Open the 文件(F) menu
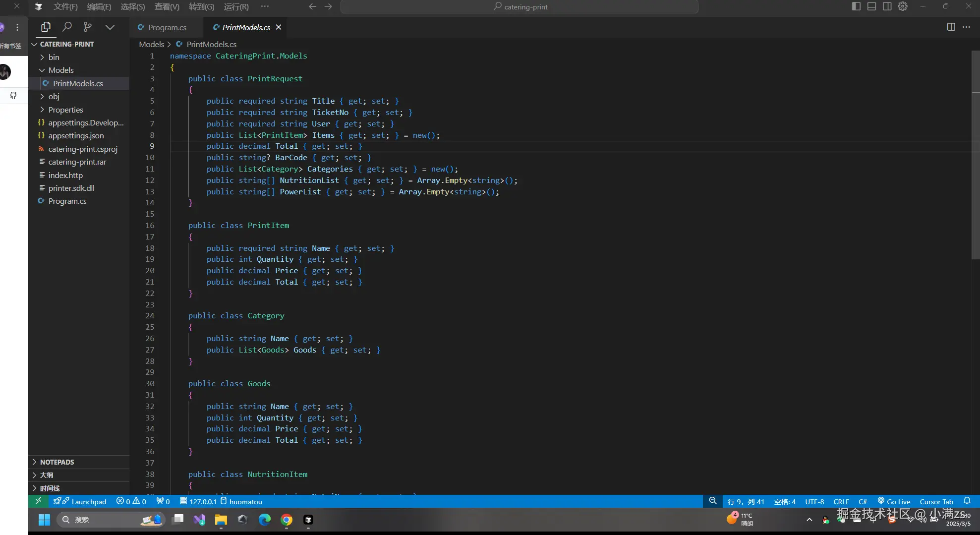980x535 pixels. pos(65,6)
